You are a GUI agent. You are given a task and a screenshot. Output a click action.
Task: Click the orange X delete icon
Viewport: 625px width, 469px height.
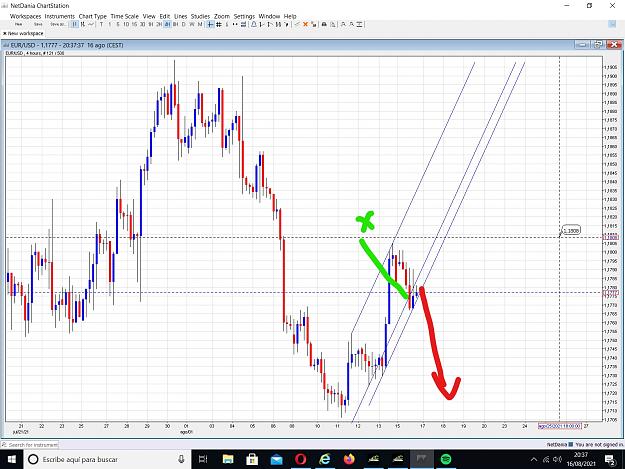click(x=305, y=24)
